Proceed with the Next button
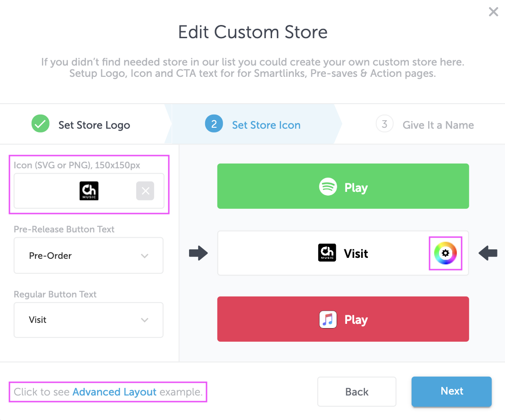Viewport: 505px width, 420px height. pyautogui.click(x=452, y=391)
